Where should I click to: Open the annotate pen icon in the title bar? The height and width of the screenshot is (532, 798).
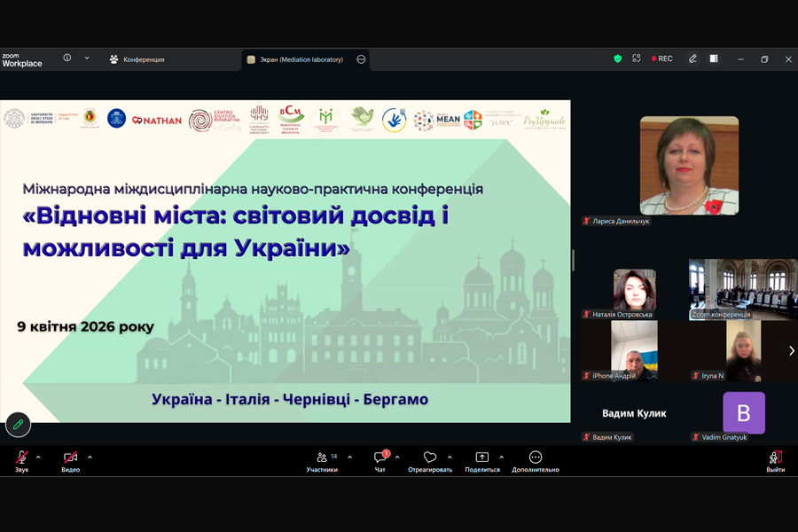[692, 59]
